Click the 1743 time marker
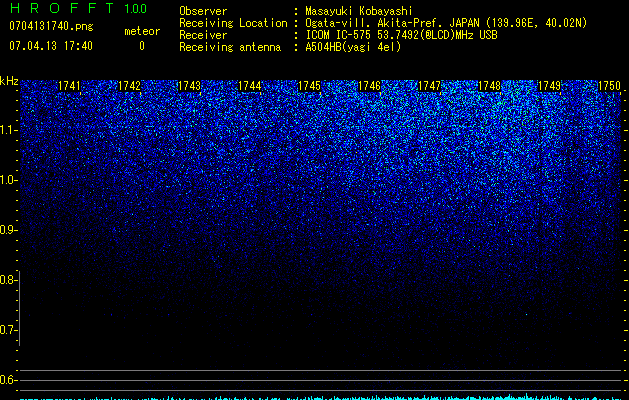The height and width of the screenshot is (400, 629). tap(189, 86)
